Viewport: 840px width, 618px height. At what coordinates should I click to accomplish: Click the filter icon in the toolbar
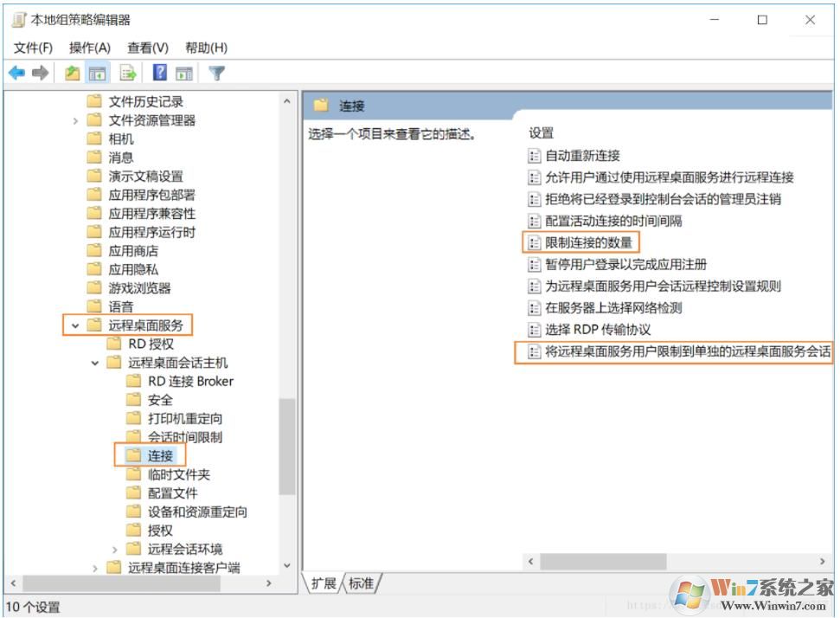tap(215, 73)
